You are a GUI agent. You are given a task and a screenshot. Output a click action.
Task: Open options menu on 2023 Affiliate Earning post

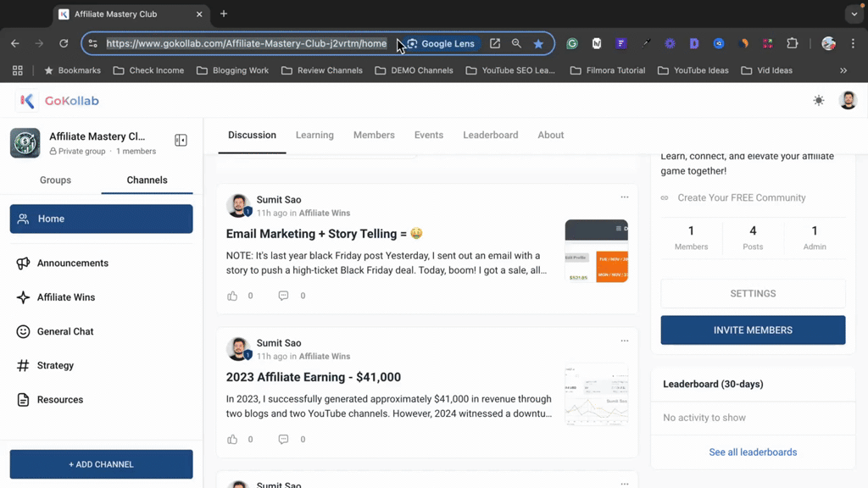coord(625,341)
